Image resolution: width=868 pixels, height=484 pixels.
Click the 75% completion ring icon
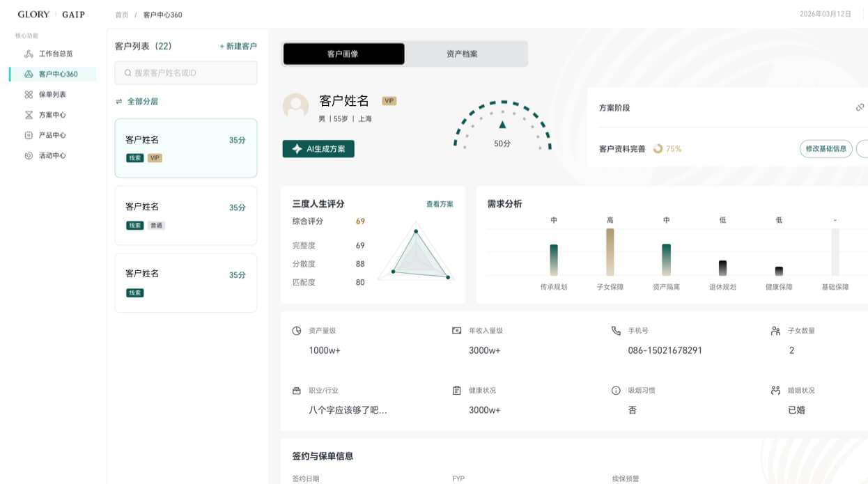click(658, 149)
